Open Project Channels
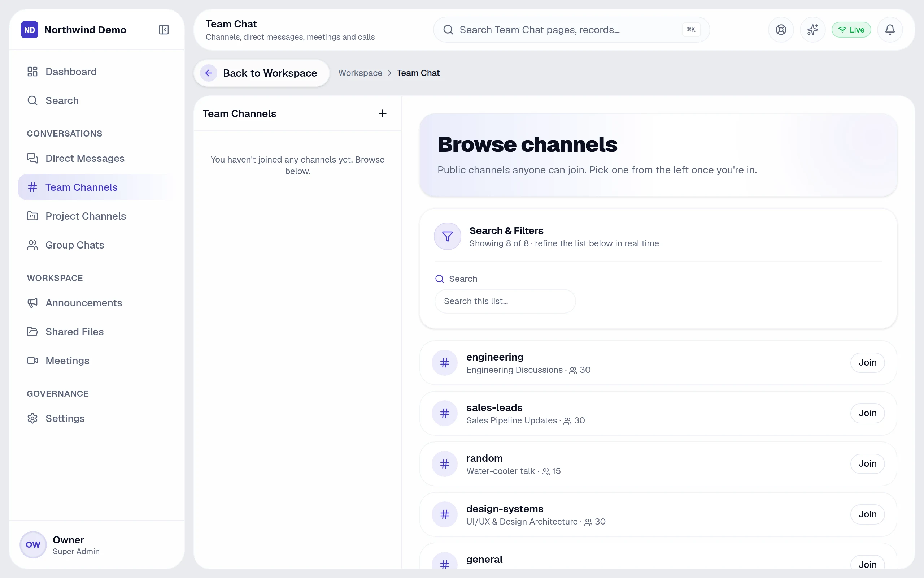The width and height of the screenshot is (924, 578). tap(96, 216)
